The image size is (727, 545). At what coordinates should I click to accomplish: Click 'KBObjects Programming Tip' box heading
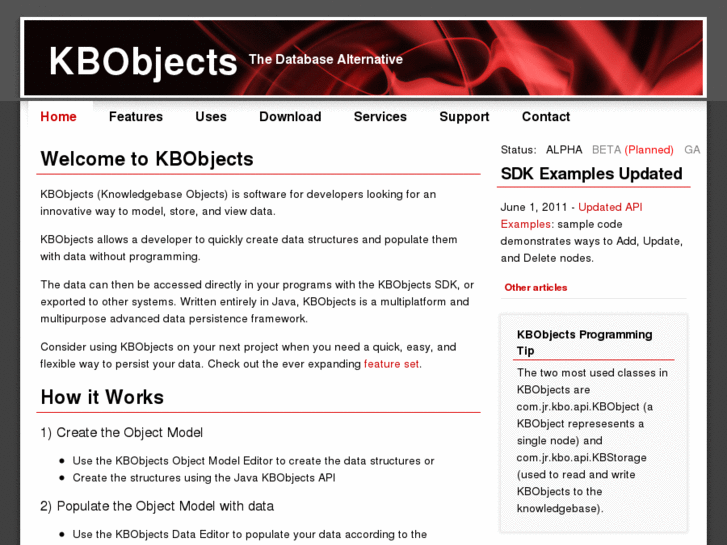pos(584,342)
